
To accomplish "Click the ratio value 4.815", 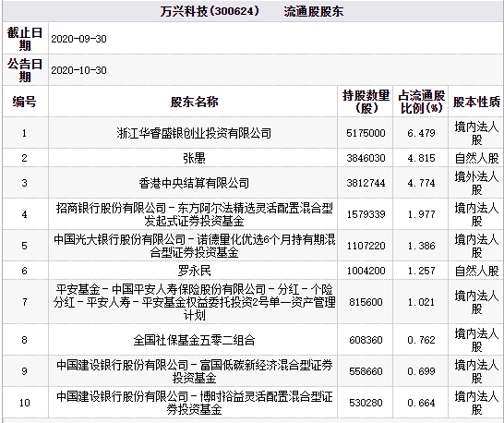I will pos(421,158).
